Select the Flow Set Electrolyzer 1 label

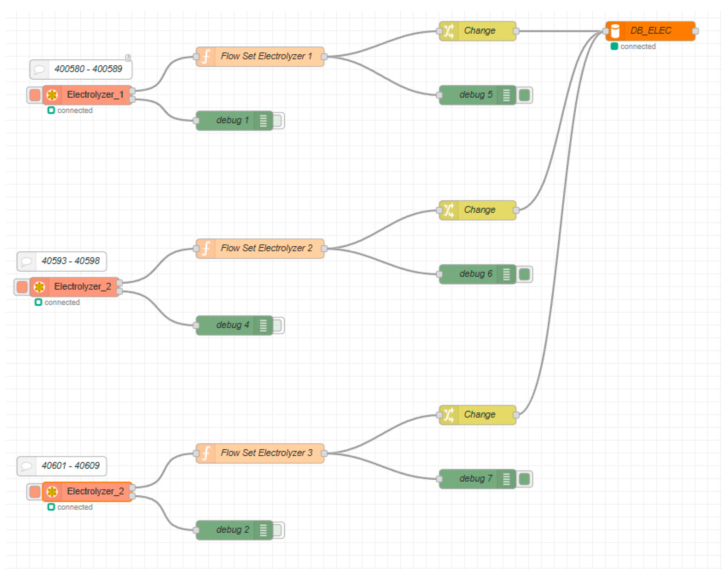[266, 56]
